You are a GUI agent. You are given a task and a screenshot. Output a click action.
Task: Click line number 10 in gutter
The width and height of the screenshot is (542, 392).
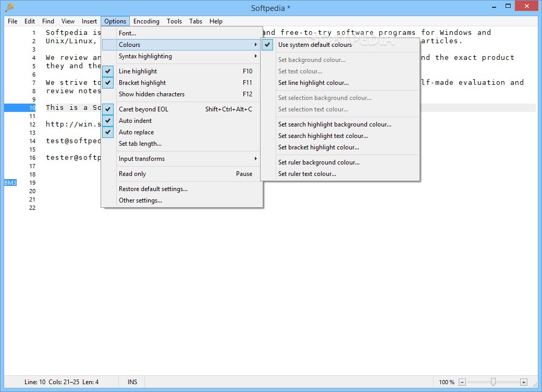click(32, 108)
